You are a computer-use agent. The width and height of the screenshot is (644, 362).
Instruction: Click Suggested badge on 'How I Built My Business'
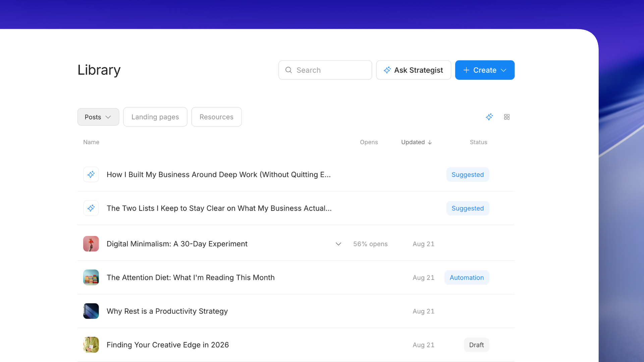coord(468,175)
